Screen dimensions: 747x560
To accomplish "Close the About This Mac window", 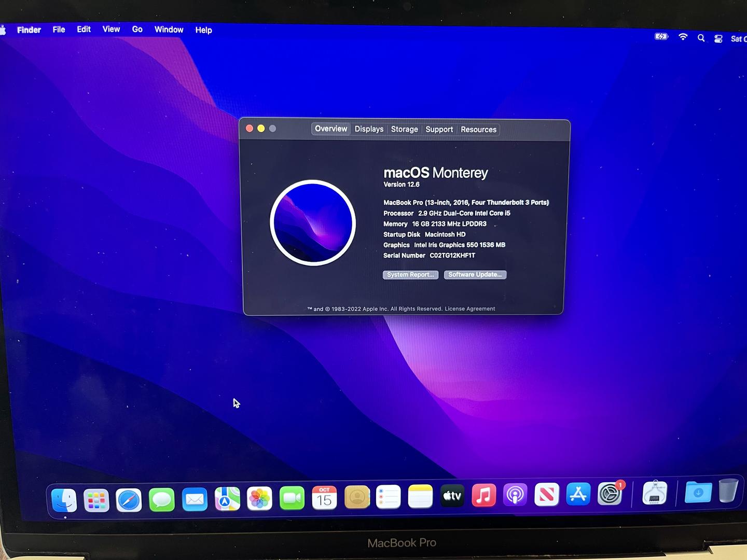I will [x=250, y=128].
